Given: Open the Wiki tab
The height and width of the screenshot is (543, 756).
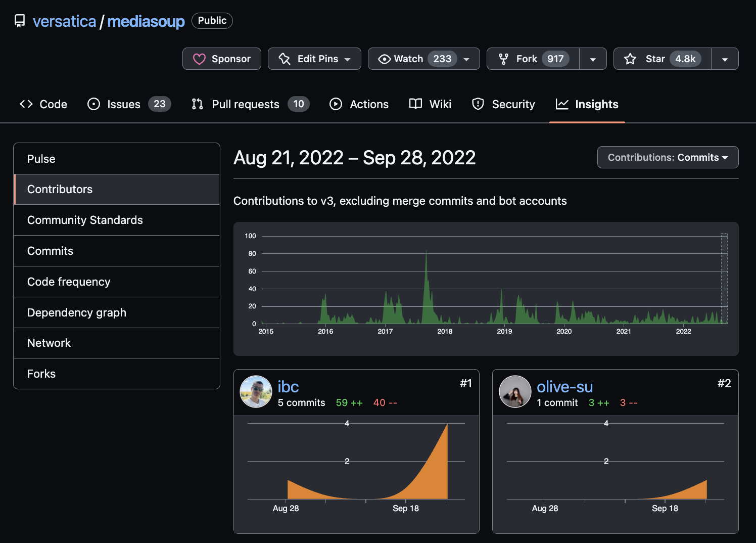Looking at the screenshot, I should (x=430, y=104).
